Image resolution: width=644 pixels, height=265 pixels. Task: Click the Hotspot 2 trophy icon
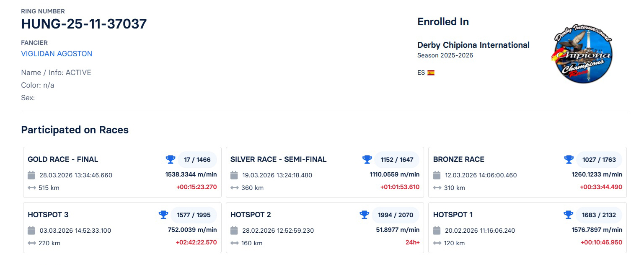point(365,215)
